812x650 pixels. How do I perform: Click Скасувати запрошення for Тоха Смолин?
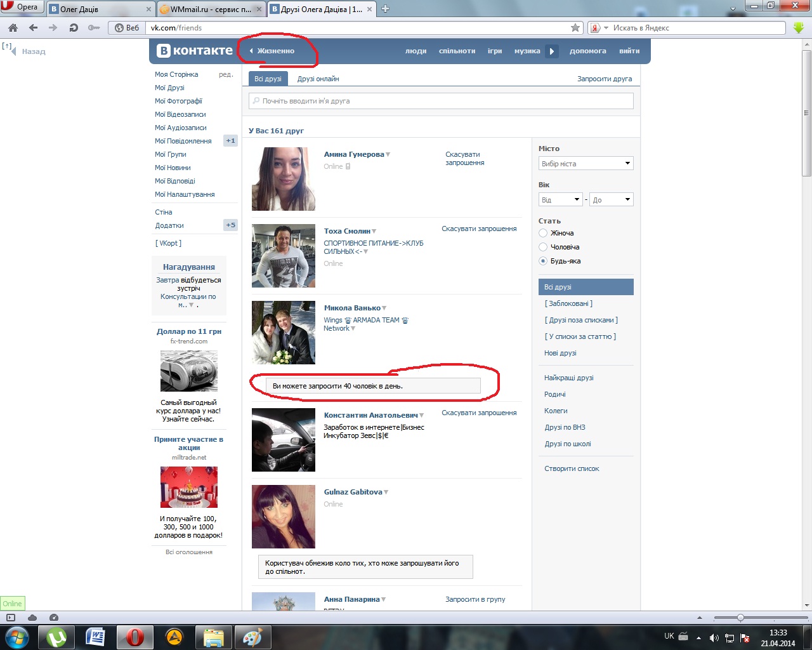[479, 229]
